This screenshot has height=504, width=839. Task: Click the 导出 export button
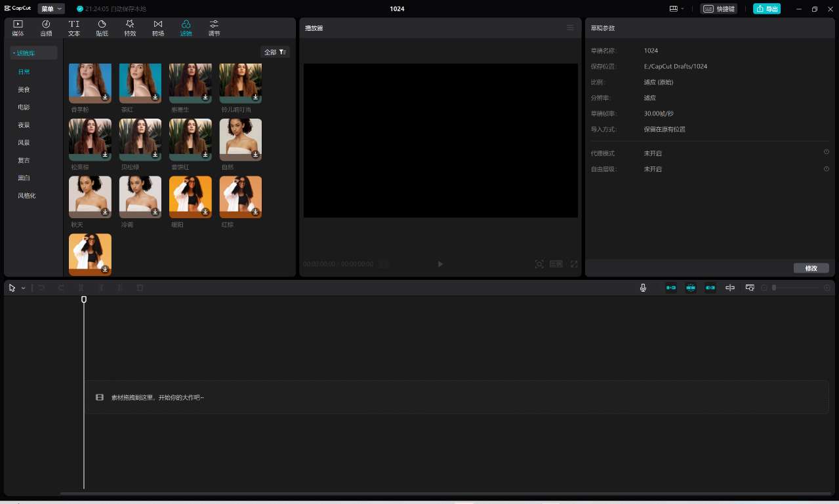tap(767, 9)
